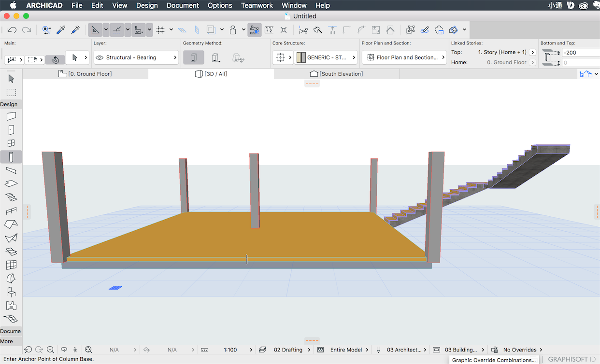Expand Guide Lines options arrow
The height and width of the screenshot is (364, 600).
(106, 30)
